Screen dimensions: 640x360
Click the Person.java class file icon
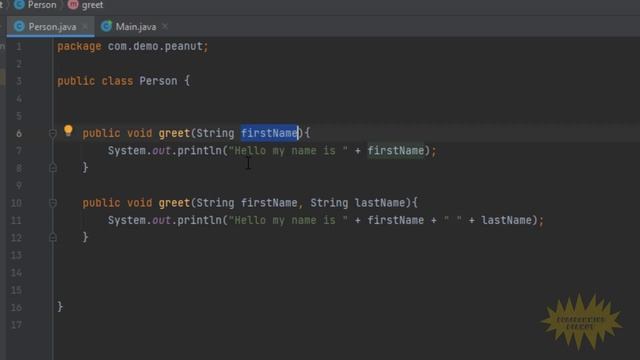(19, 27)
